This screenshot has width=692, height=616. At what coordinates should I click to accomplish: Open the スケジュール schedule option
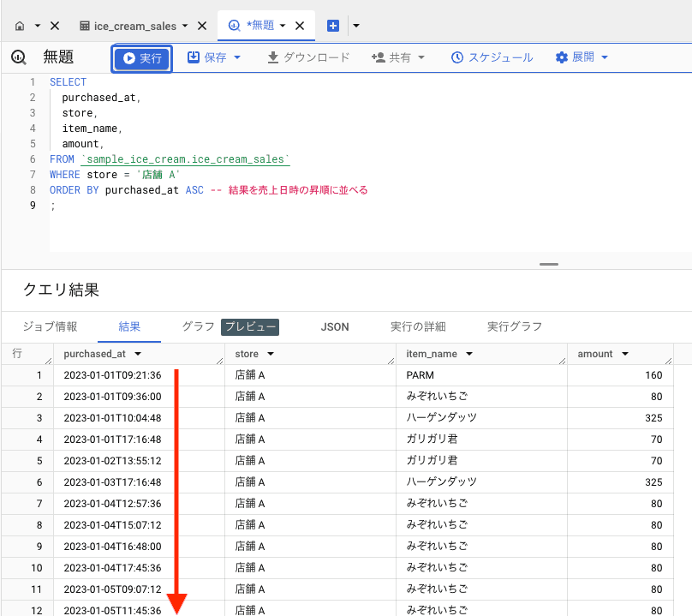click(492, 57)
